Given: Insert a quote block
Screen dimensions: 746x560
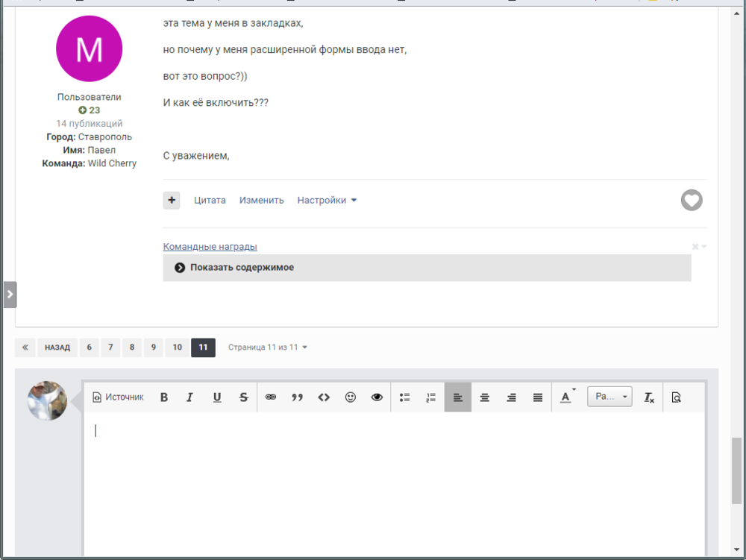Looking at the screenshot, I should pos(297,397).
